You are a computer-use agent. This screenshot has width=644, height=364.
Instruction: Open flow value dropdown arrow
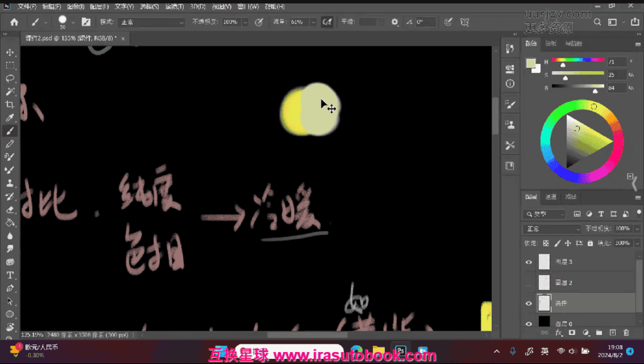[313, 22]
